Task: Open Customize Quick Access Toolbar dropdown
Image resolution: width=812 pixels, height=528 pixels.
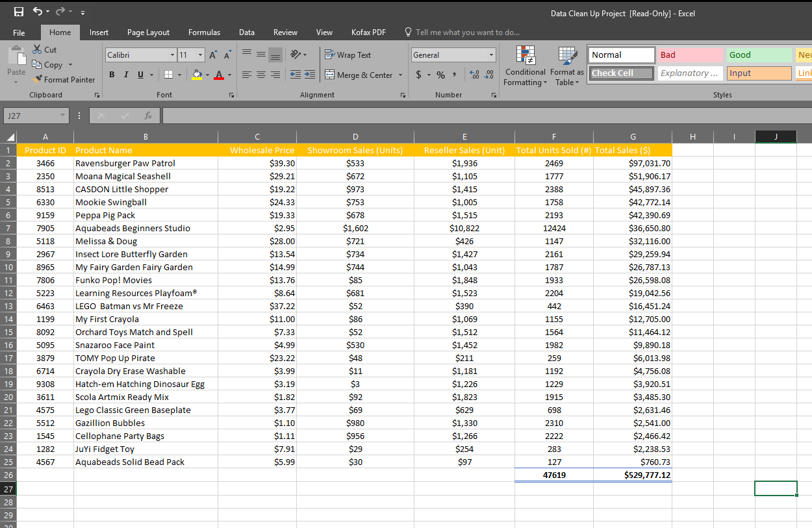Action: pyautogui.click(x=83, y=12)
